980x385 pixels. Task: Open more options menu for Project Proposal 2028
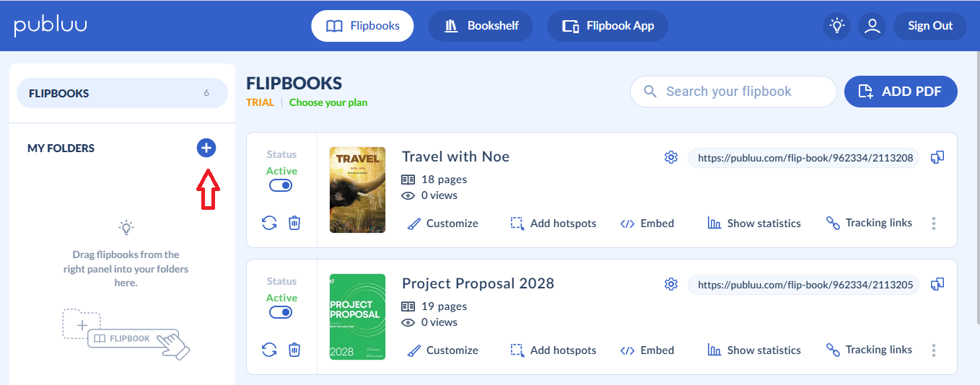(934, 350)
